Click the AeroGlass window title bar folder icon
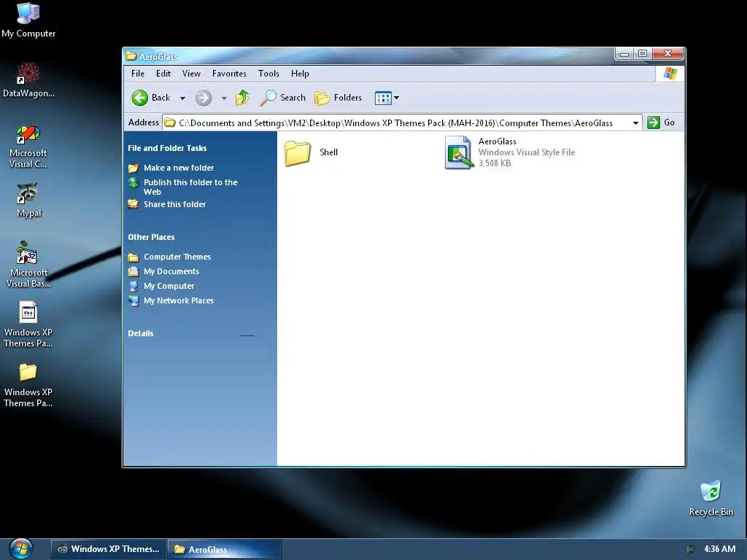 [131, 56]
